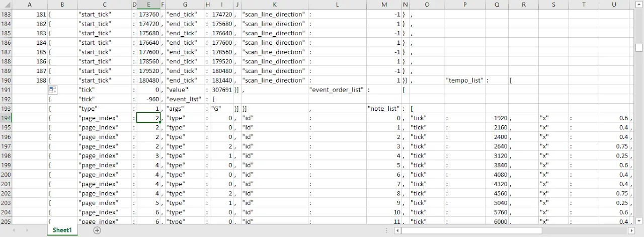Select the cell containing "event_order_list"
Viewport: 644px width, 237px height.
(337, 90)
